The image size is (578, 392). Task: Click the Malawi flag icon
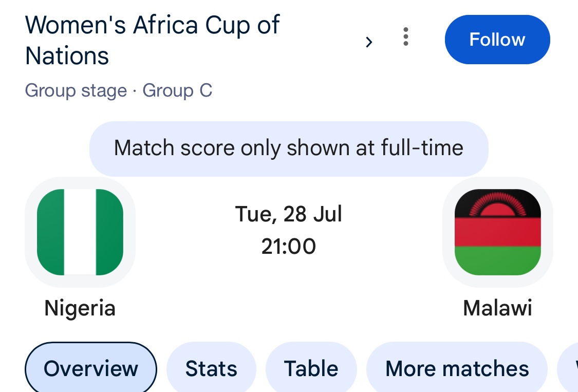click(x=498, y=232)
